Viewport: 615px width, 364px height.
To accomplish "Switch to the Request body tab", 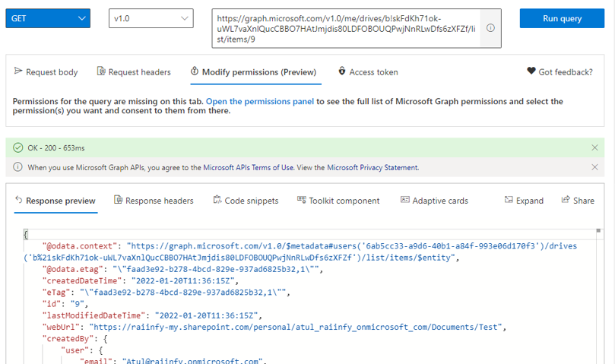I will point(46,72).
